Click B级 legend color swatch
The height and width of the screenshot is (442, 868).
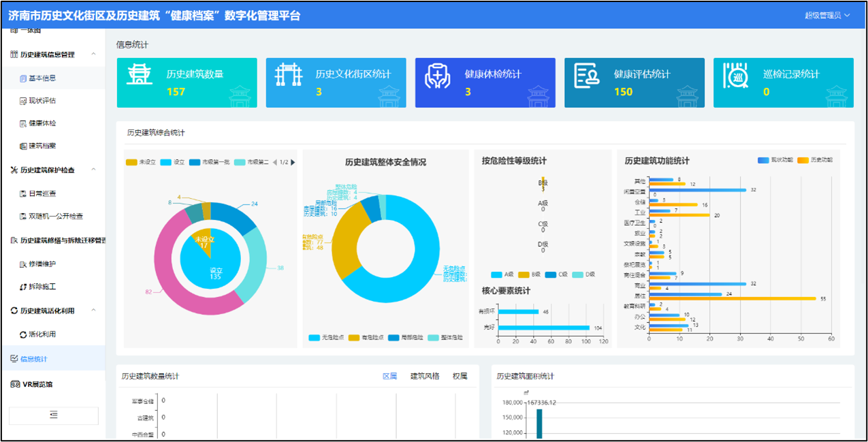[x=524, y=274]
